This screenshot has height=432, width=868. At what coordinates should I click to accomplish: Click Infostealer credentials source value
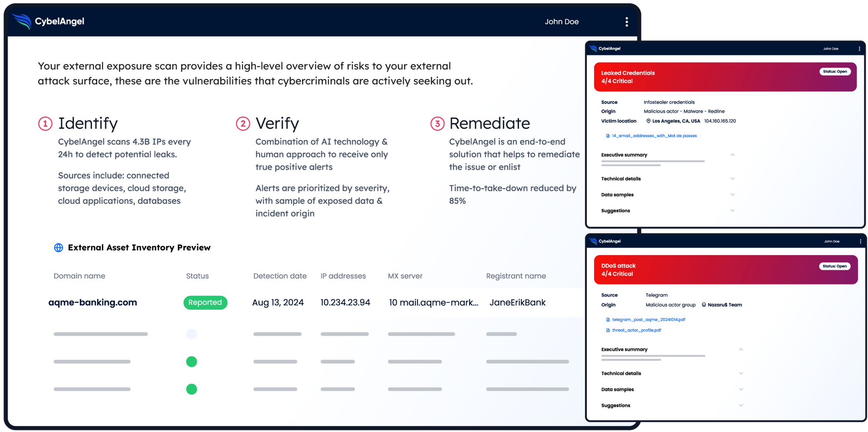(x=669, y=102)
